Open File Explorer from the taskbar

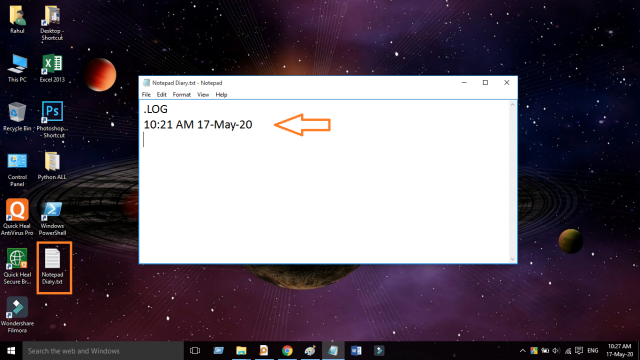pyautogui.click(x=241, y=351)
